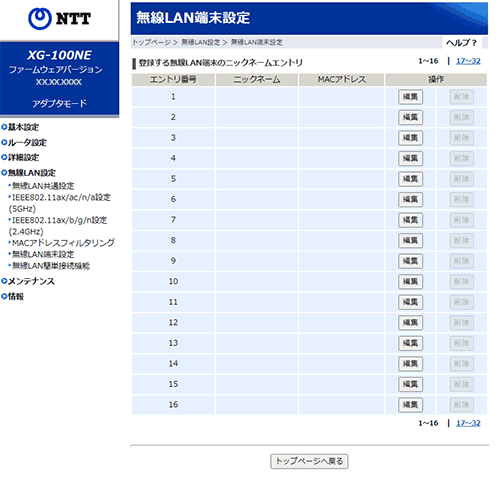Collapse 無線LAN設定 menu section
Screen dimensions: 500x478
coord(28,173)
